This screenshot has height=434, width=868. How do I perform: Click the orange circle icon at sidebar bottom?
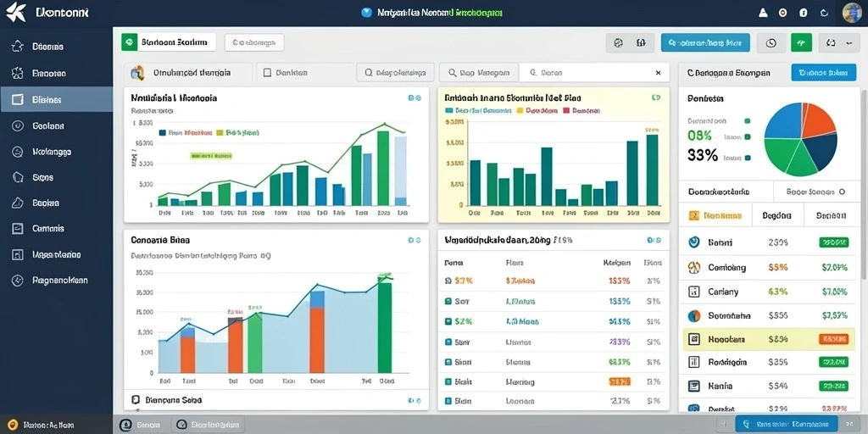click(x=14, y=426)
